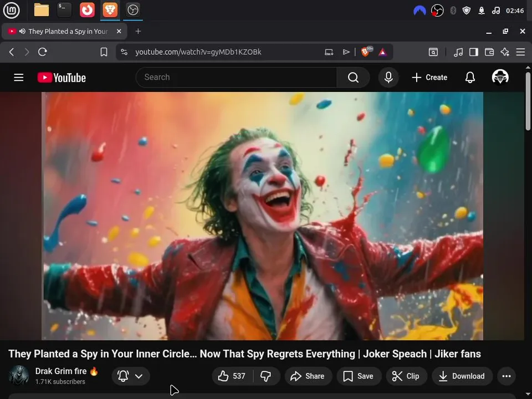Screen dimensions: 532x399
Task: Open the Terminal from the panel
Action: [x=64, y=10]
